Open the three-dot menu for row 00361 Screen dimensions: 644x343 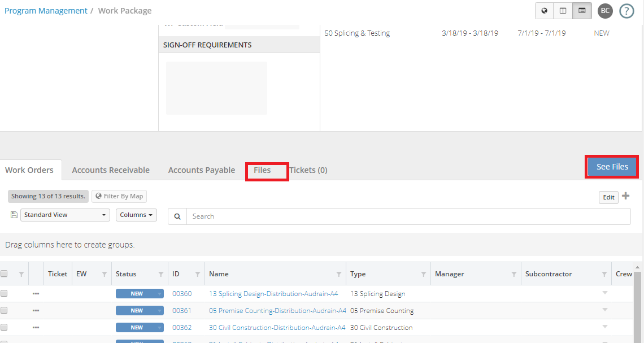click(36, 311)
